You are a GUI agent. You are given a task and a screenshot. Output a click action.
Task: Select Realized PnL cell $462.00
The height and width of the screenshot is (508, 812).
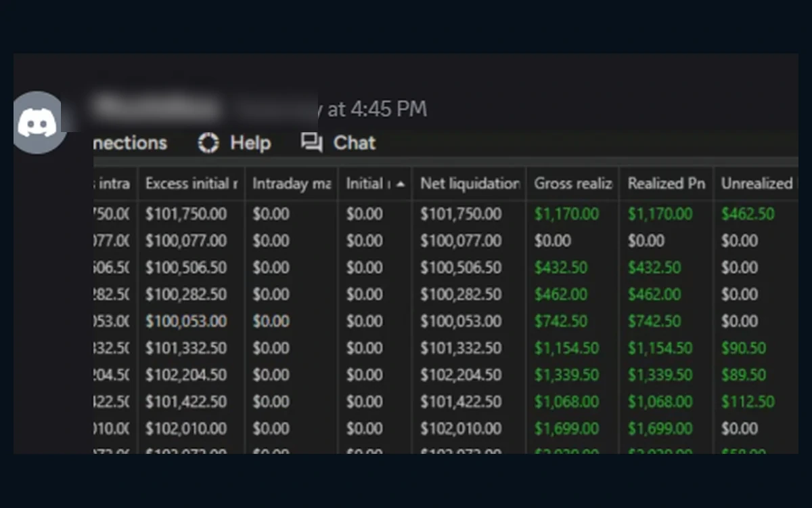point(654,295)
